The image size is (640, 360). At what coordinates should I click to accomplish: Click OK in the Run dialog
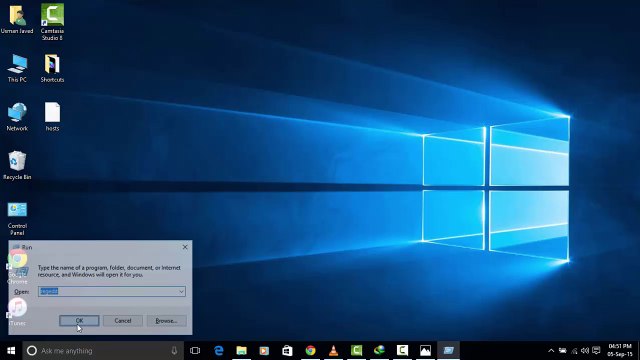pos(79,321)
